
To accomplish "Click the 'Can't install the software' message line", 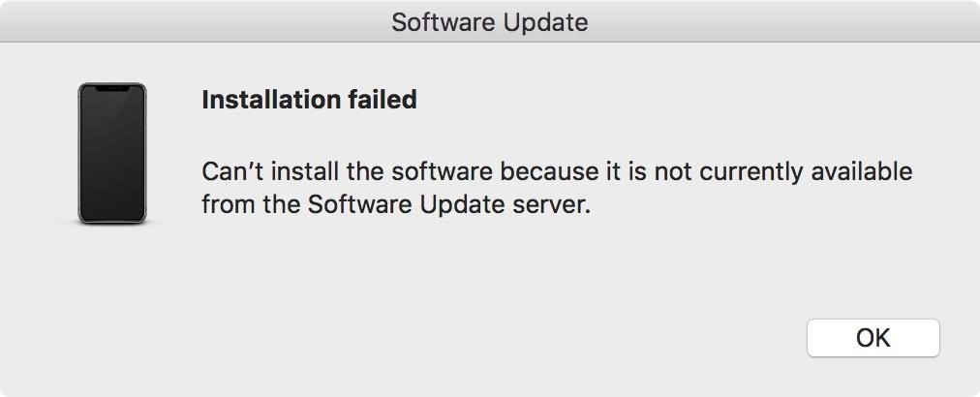I will pyautogui.click(x=556, y=172).
